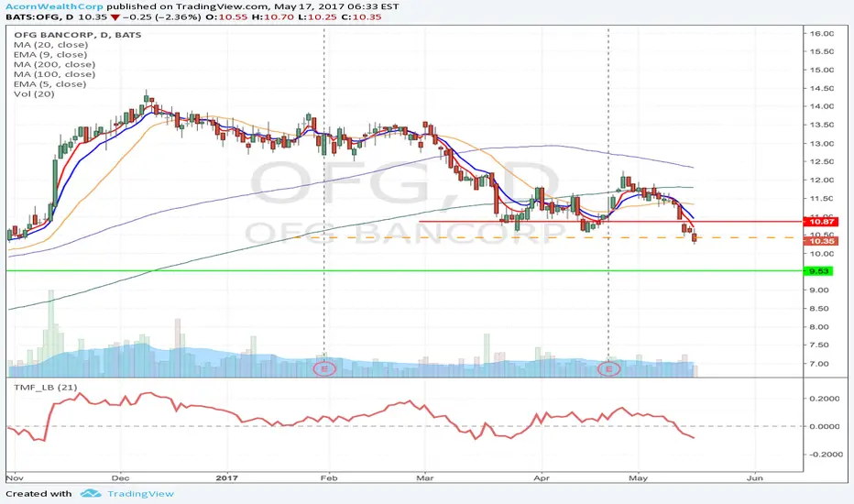Click the 'Mar' time axis label

425,477
